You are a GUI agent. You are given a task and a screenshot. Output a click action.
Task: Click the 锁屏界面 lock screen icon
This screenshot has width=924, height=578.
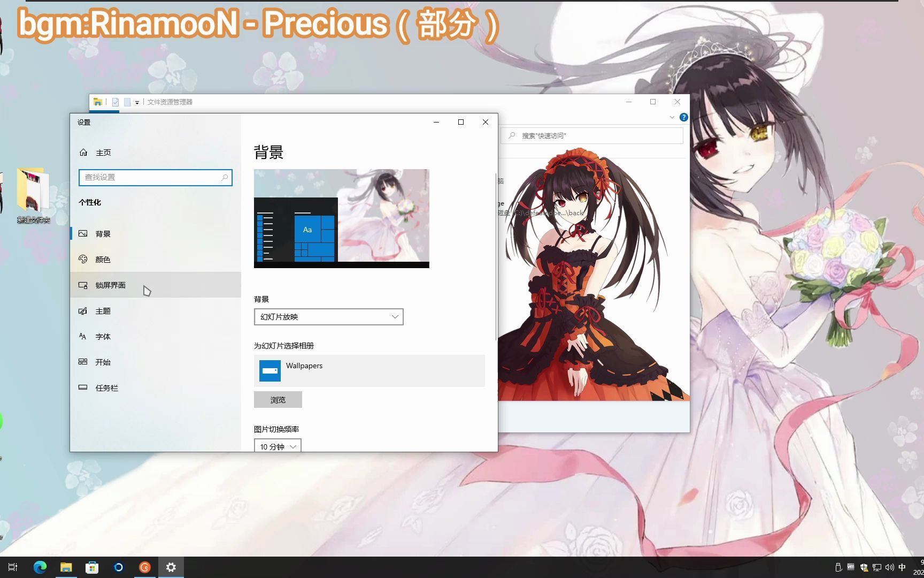[x=83, y=285]
